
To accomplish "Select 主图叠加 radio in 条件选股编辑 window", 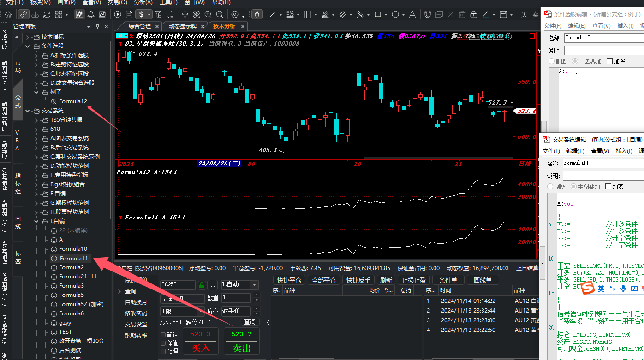I will coord(575,61).
